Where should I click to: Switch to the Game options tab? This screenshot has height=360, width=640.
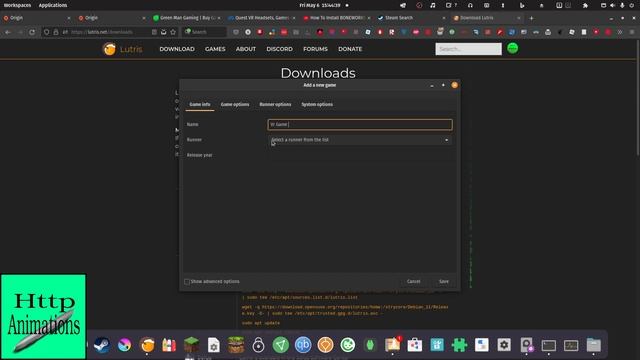coord(235,104)
